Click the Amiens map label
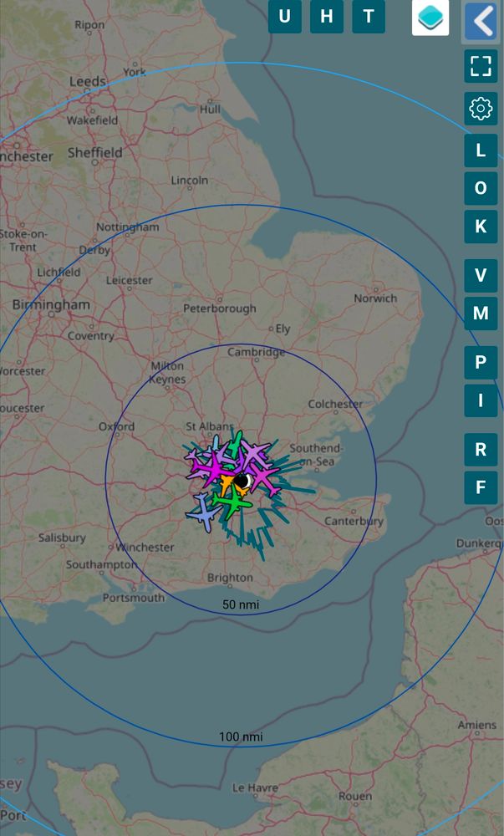Viewport: 504px width, 836px height. pyautogui.click(x=476, y=725)
